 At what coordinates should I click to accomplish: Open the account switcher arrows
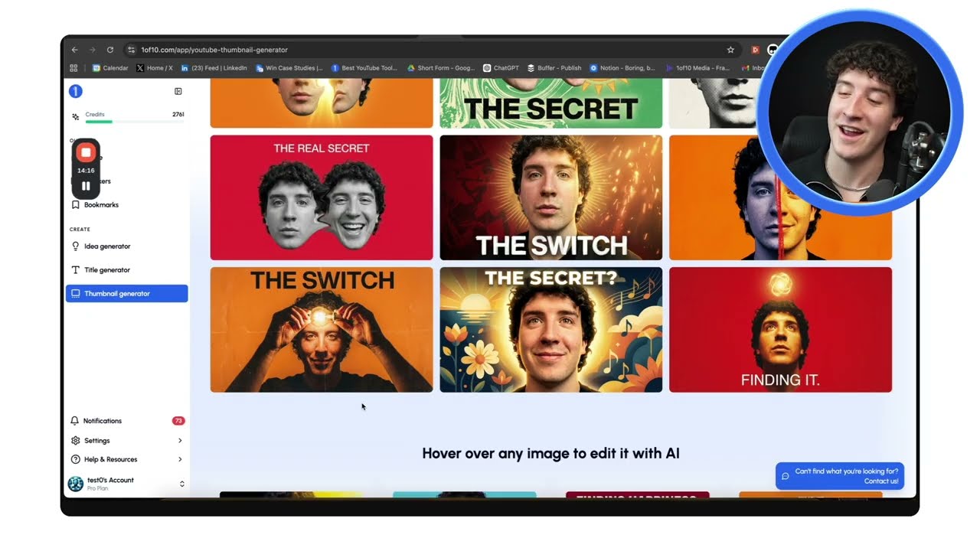[182, 484]
